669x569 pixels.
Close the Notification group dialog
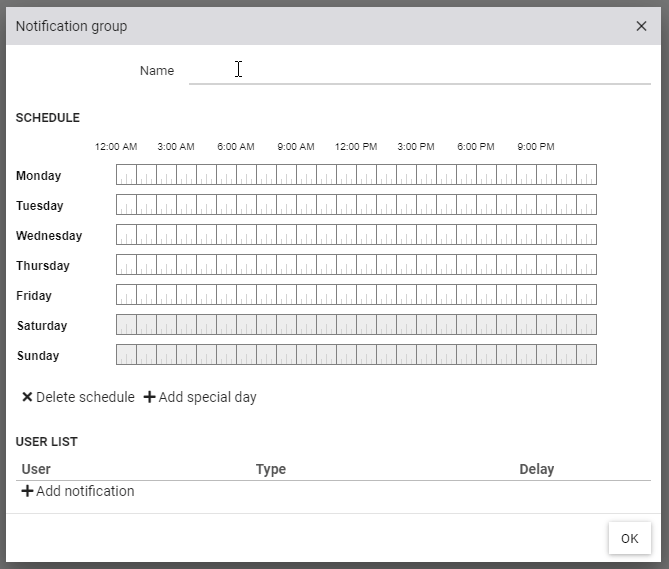click(x=641, y=26)
